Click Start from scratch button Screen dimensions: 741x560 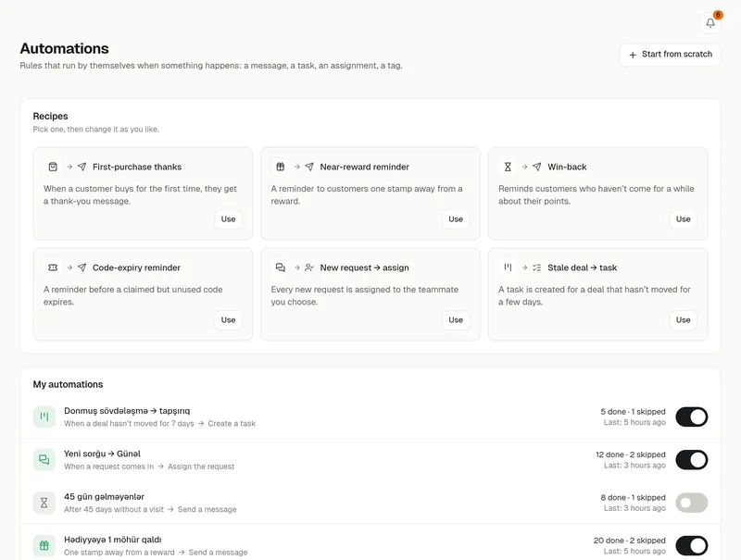pos(670,55)
